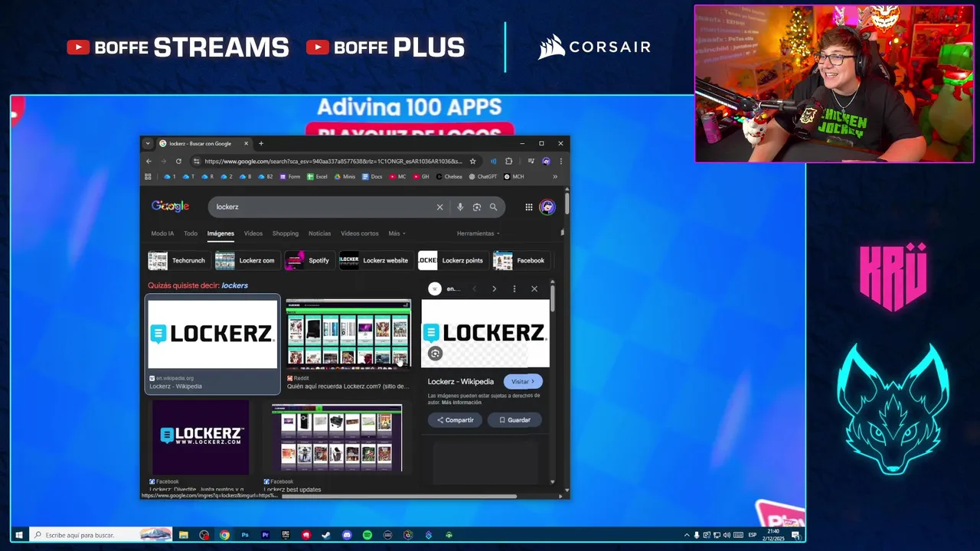The height and width of the screenshot is (551, 980).
Task: Reload the Google search page
Action: pyautogui.click(x=178, y=161)
